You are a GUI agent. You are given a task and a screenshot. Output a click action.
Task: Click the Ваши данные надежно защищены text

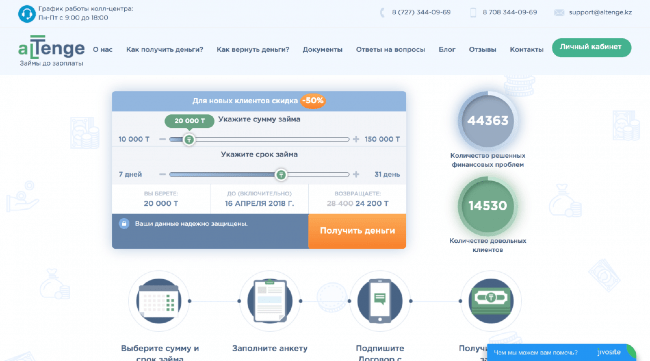point(191,224)
